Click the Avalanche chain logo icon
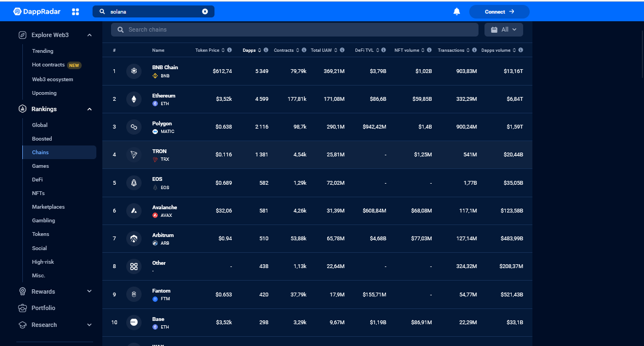 pyautogui.click(x=134, y=211)
